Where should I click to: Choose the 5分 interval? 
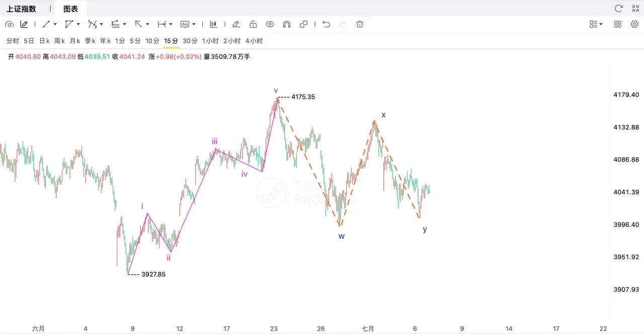135,41
